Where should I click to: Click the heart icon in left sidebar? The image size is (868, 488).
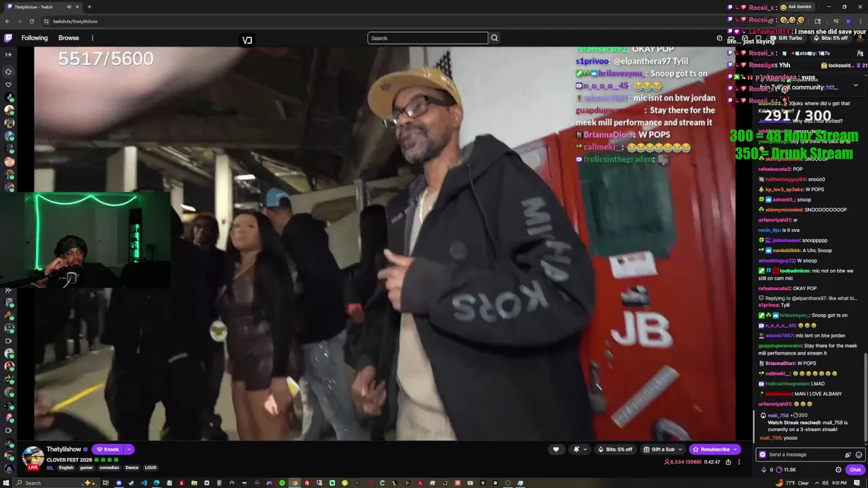click(8, 85)
